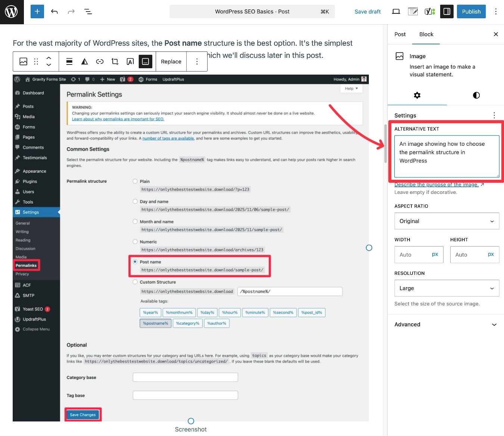
Task: Add text over image using the toolbar icon
Action: pyautogui.click(x=130, y=61)
